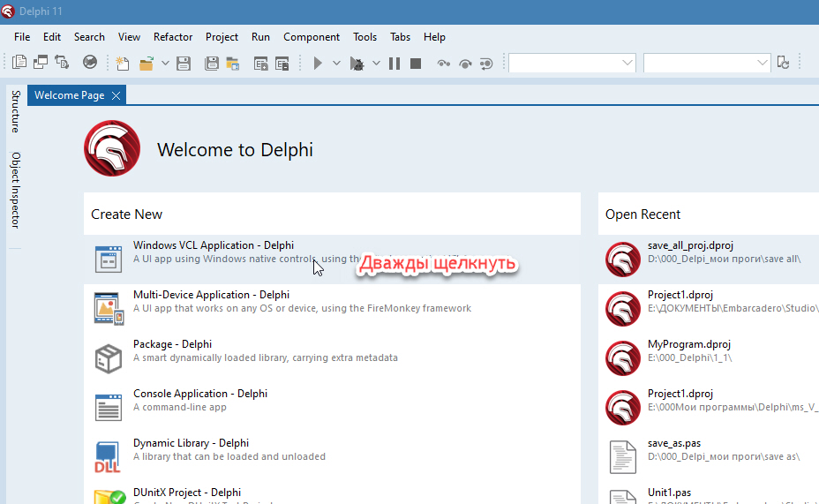Open recent file save_as.pas

click(x=709, y=457)
